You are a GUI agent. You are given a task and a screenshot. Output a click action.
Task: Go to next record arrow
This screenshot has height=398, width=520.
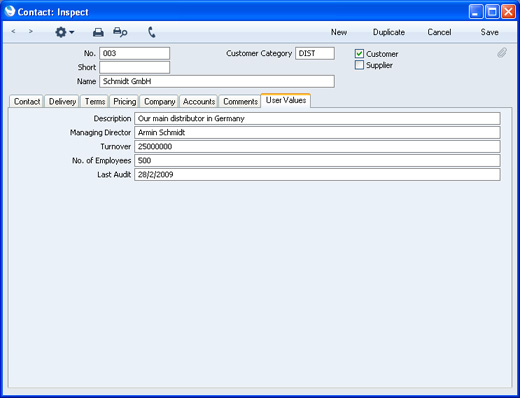(x=31, y=32)
